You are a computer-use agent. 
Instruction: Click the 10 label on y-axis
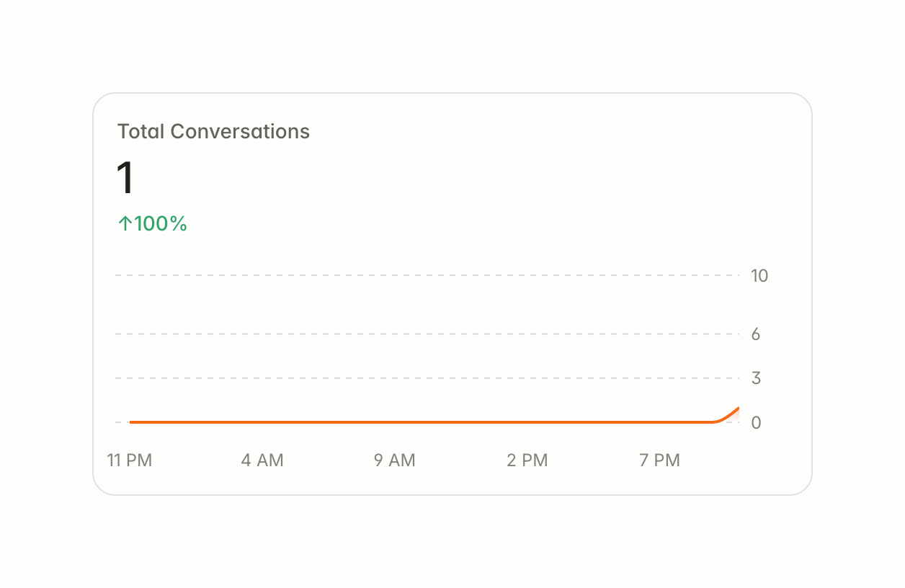[759, 275]
